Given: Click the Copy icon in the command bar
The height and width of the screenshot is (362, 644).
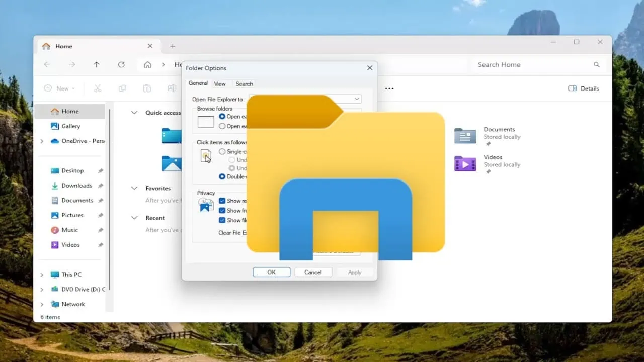Looking at the screenshot, I should point(122,88).
